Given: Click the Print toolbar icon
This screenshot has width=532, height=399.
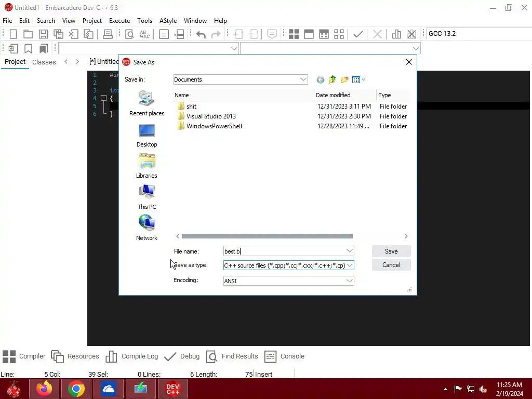Looking at the screenshot, I should pos(108,34).
